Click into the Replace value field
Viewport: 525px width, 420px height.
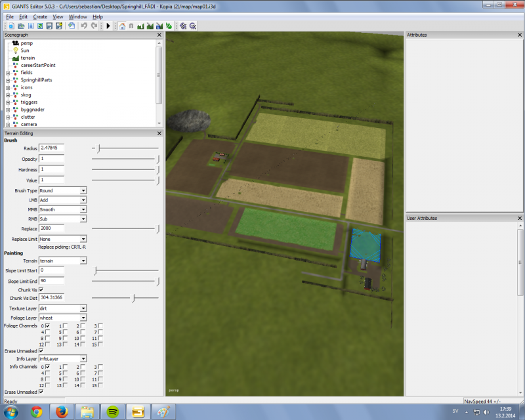pyautogui.click(x=52, y=228)
